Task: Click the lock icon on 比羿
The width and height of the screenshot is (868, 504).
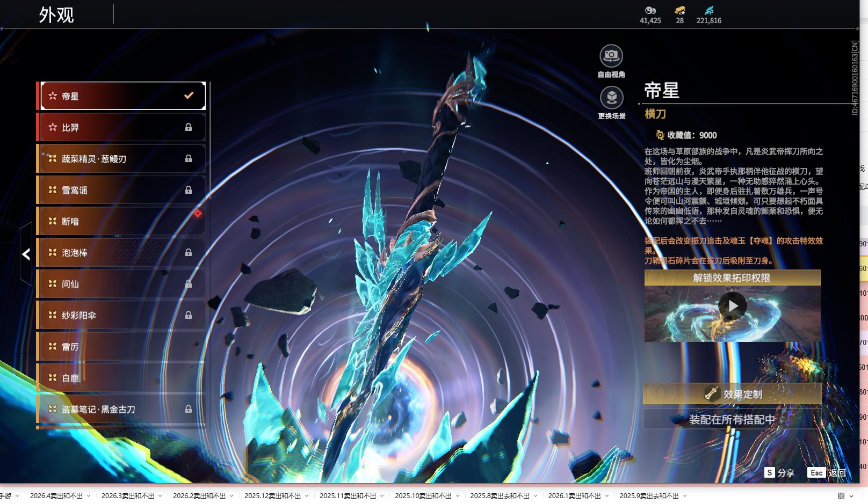Action: click(189, 127)
